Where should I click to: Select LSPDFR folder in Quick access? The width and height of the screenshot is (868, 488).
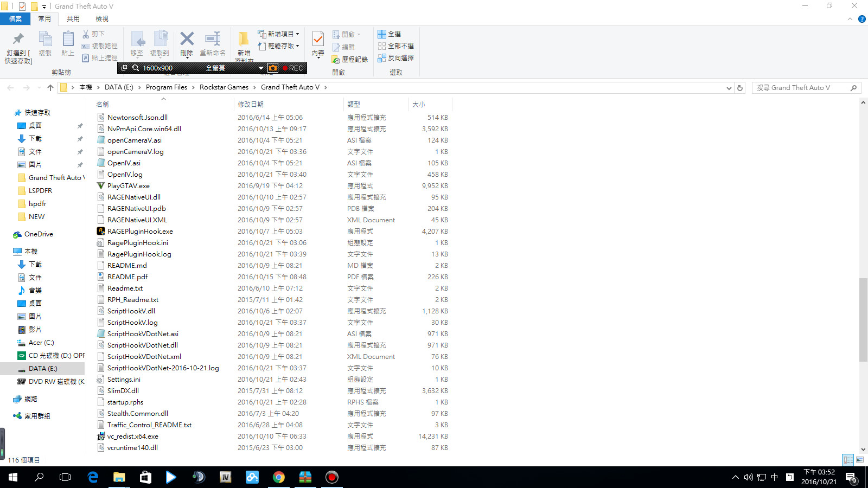[40, 191]
